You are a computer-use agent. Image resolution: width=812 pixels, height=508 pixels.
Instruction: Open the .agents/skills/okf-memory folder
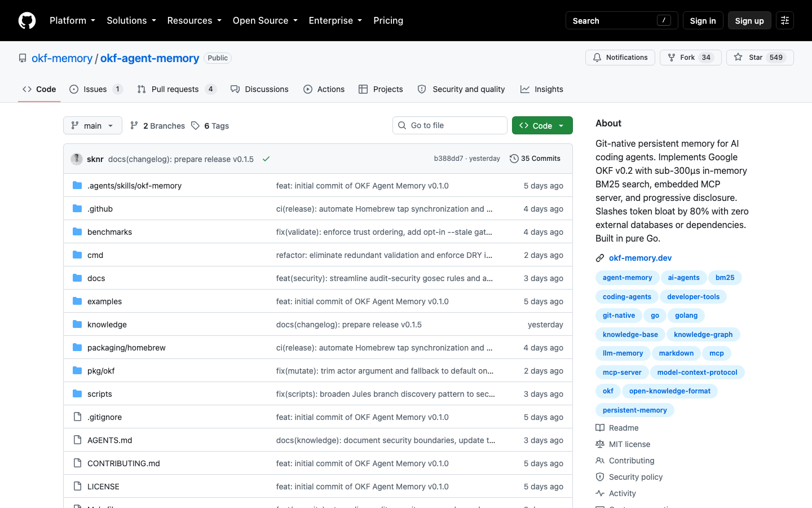(x=134, y=186)
